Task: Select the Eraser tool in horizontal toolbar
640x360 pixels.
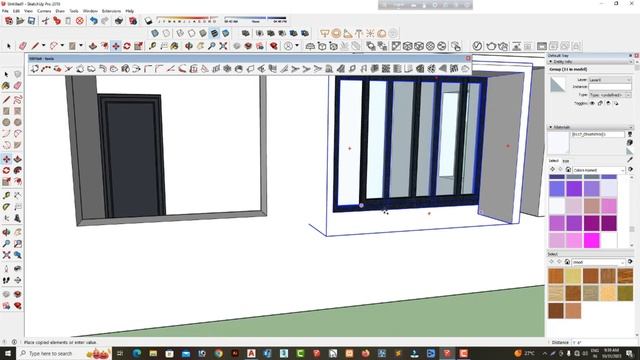Action: point(23,46)
